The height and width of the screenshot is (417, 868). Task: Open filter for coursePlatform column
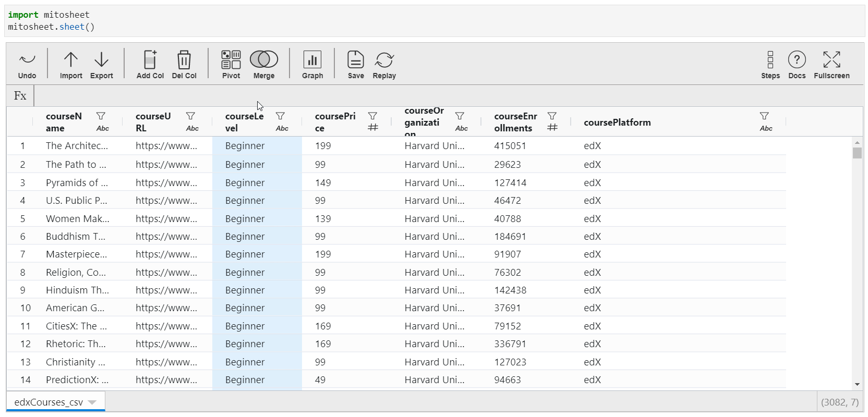click(764, 116)
